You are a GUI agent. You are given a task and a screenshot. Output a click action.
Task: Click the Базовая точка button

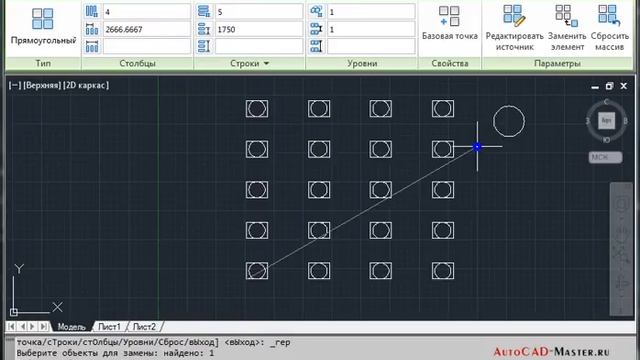click(x=449, y=23)
